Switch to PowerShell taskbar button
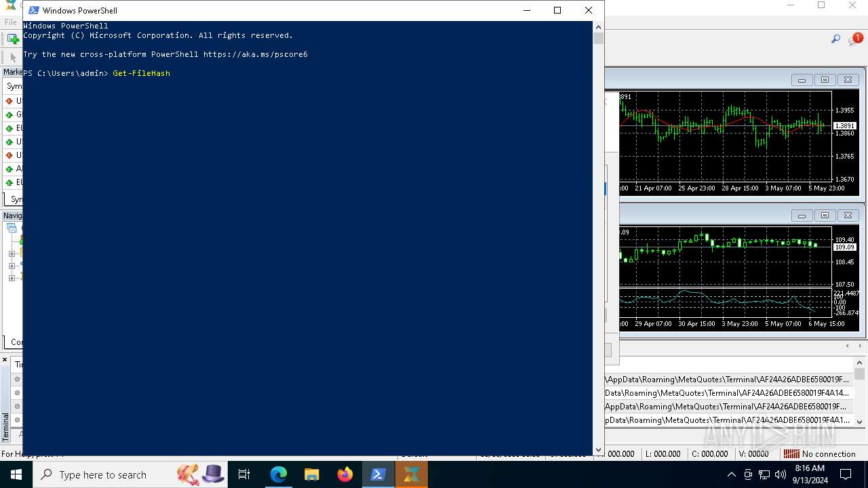Viewport: 868px width, 488px height. point(378,474)
